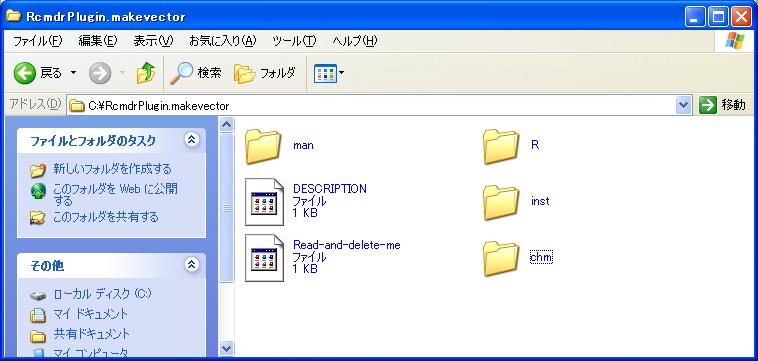Viewport: 758px width, 361px height.
Task: Select the R folder icon
Action: pos(501,146)
